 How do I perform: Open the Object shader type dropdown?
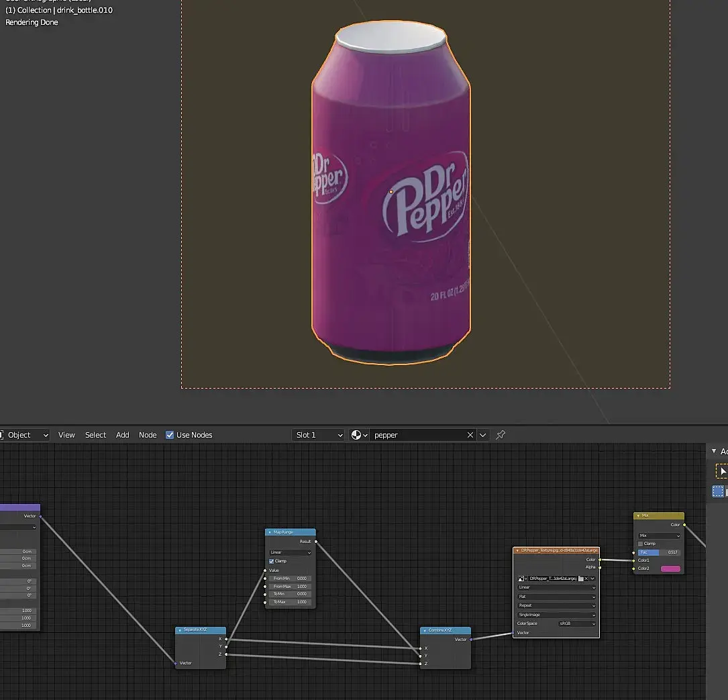coord(25,435)
